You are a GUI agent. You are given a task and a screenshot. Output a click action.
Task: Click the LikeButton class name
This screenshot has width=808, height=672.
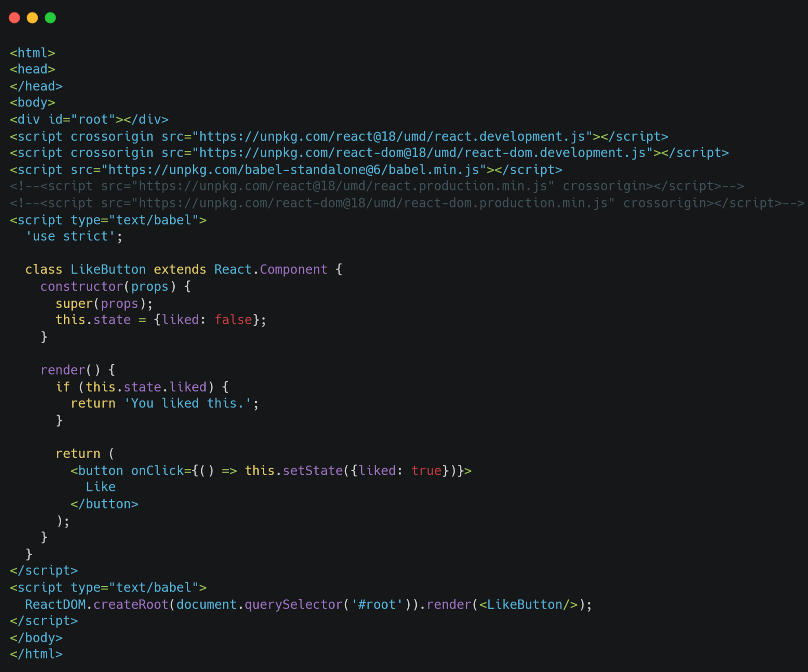[108, 270]
